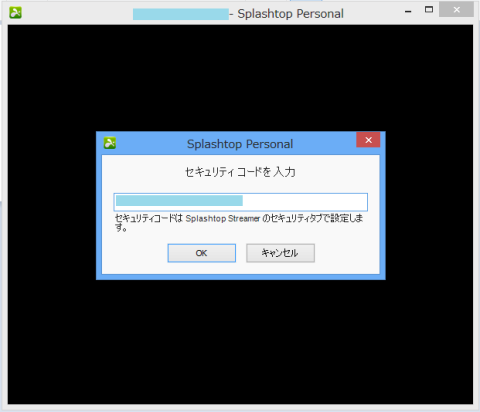
Task: Focus the security code input field
Action: pos(241,202)
